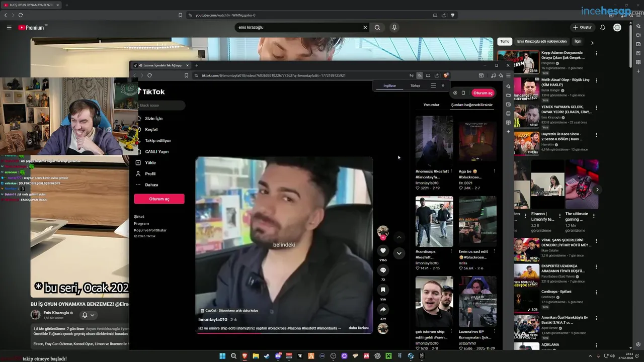Image resolution: width=644 pixels, height=362 pixels.
Task: Switch to the Yorumlar tab
Action: click(431, 105)
